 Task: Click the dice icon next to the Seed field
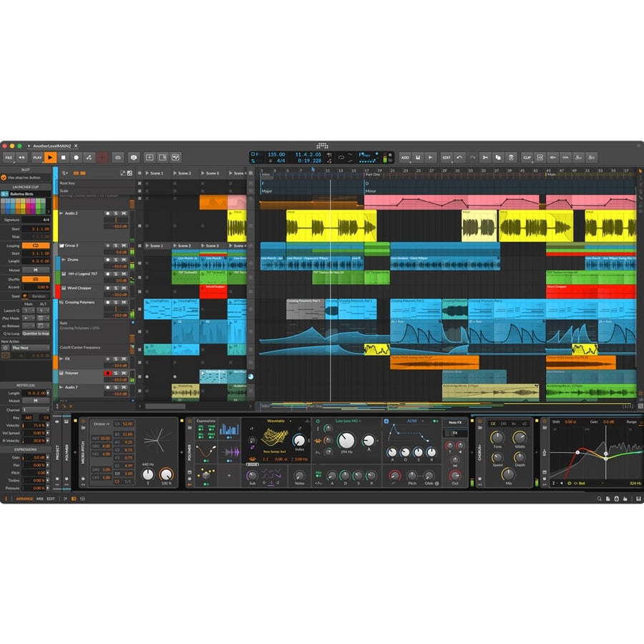25,296
